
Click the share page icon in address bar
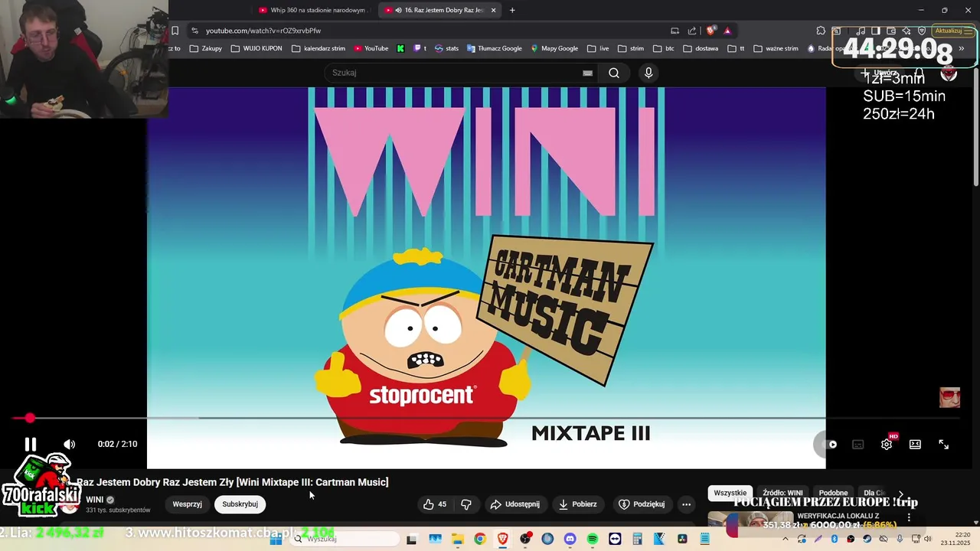pos(692,31)
